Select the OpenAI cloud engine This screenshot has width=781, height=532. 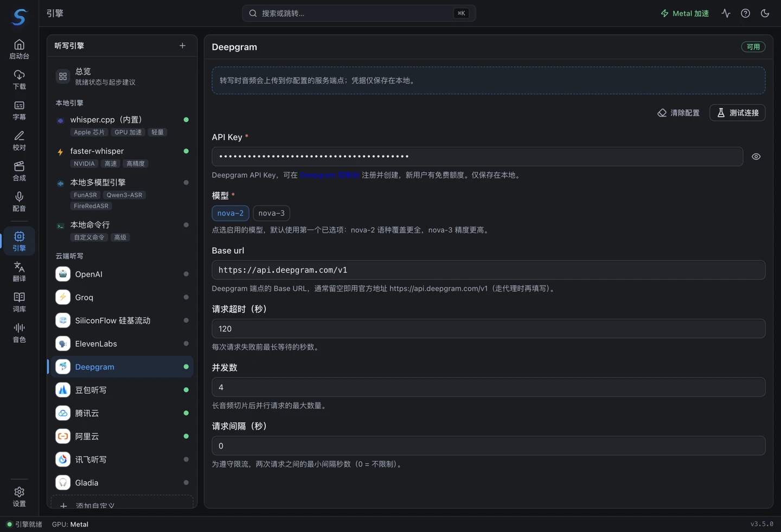point(121,274)
